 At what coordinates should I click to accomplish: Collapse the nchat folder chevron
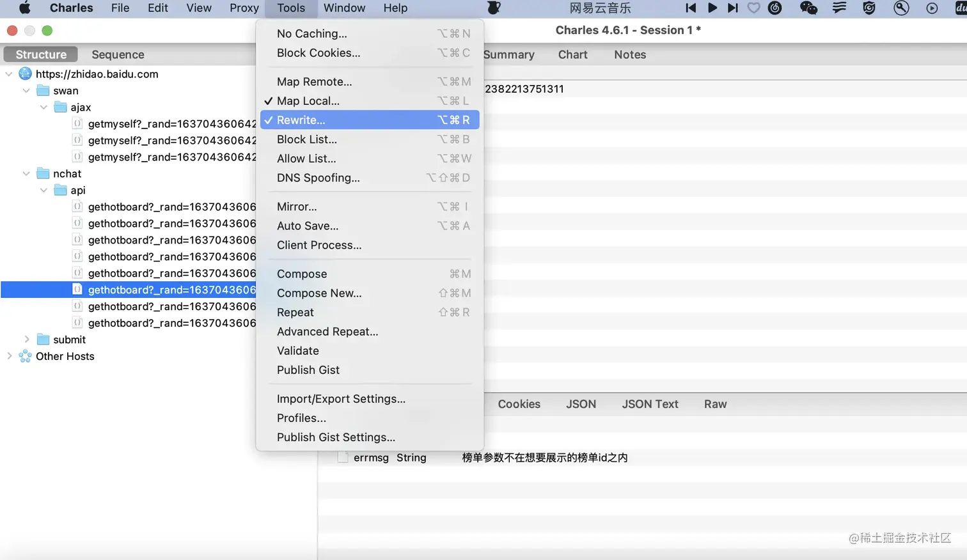pyautogui.click(x=26, y=173)
